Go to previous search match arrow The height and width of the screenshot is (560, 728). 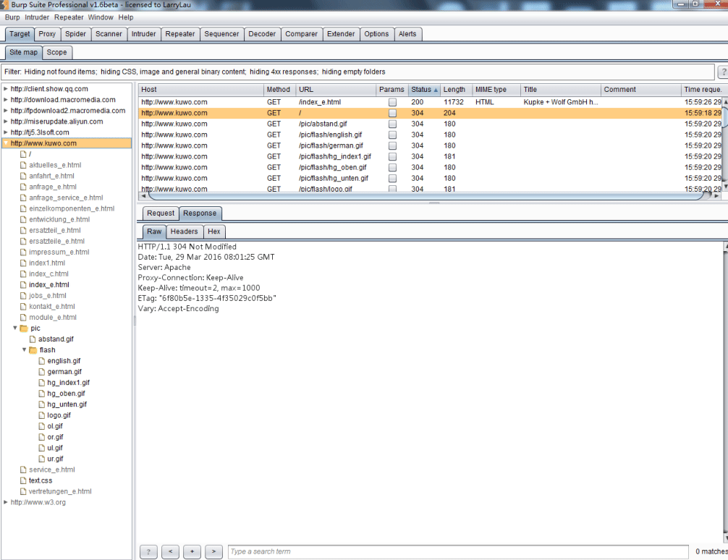pyautogui.click(x=170, y=551)
